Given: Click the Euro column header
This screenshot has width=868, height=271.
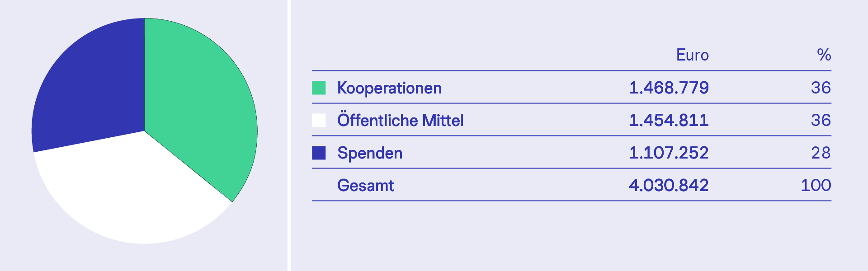Looking at the screenshot, I should pos(692,55).
